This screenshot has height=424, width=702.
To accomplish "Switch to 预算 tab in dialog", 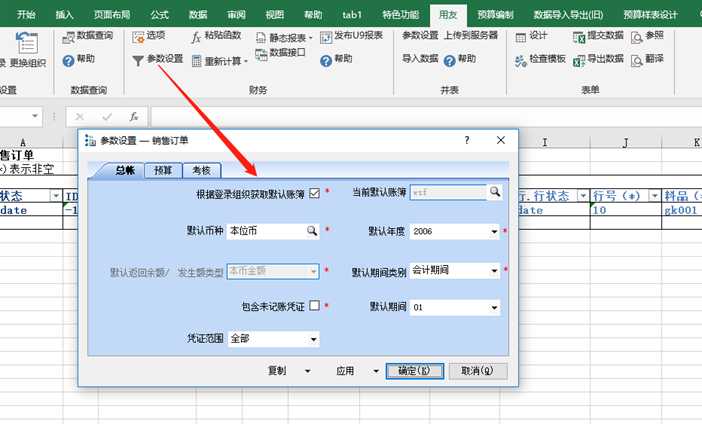I will pos(163,171).
